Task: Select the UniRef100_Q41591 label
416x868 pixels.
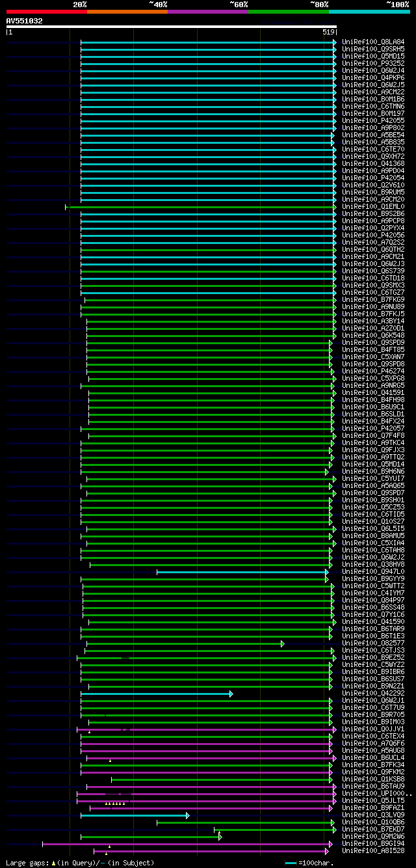Action: [373, 393]
